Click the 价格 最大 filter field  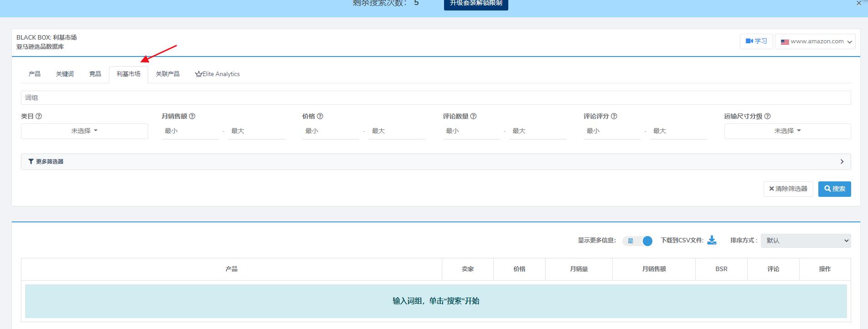click(397, 131)
